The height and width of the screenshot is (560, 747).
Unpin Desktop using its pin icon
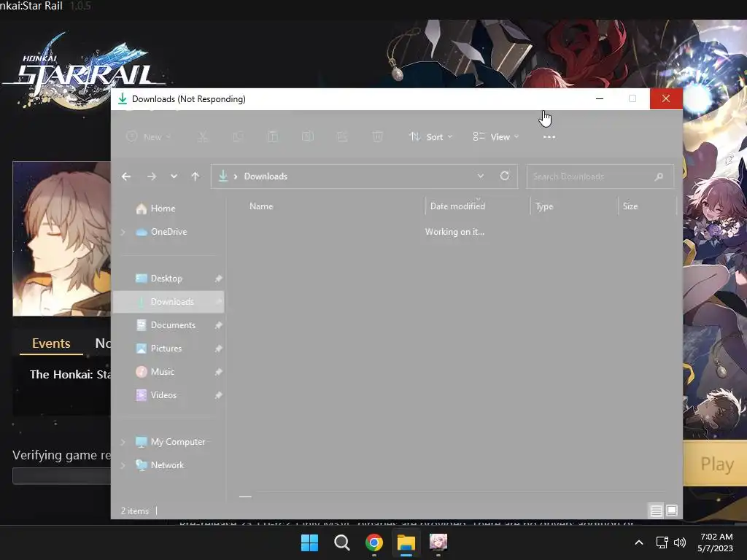click(218, 279)
